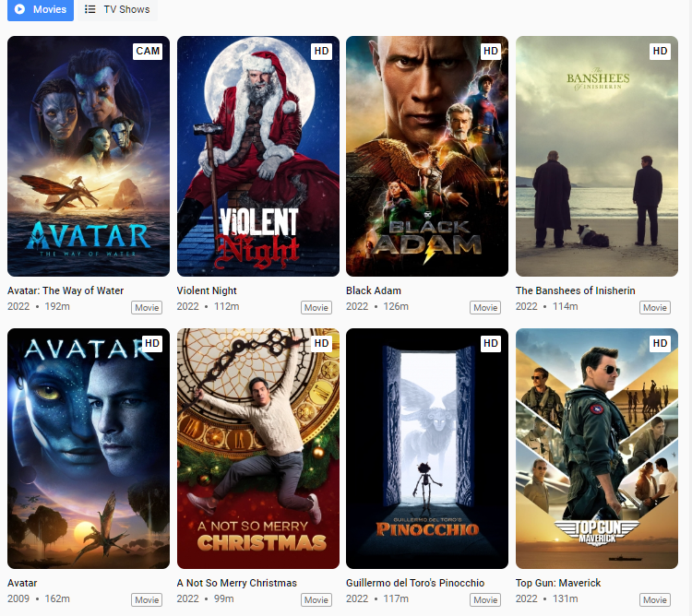Screen dimensions: 692x616
Task: Open The Banshees of Inisherin poster
Action: (x=597, y=156)
